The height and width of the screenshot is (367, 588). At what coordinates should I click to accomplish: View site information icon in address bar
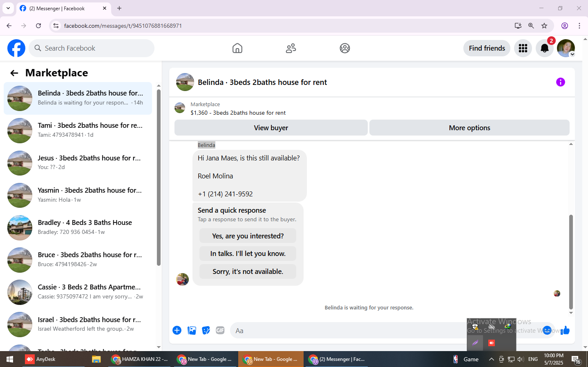coord(56,26)
